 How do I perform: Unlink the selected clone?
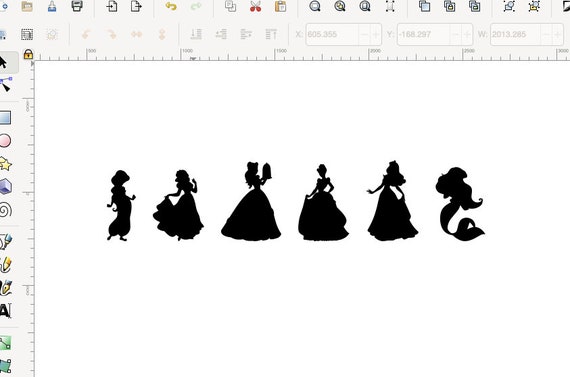(x=474, y=6)
